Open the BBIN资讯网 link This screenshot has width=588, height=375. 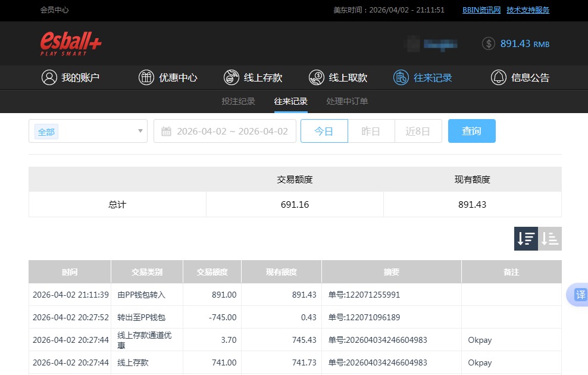(x=482, y=10)
